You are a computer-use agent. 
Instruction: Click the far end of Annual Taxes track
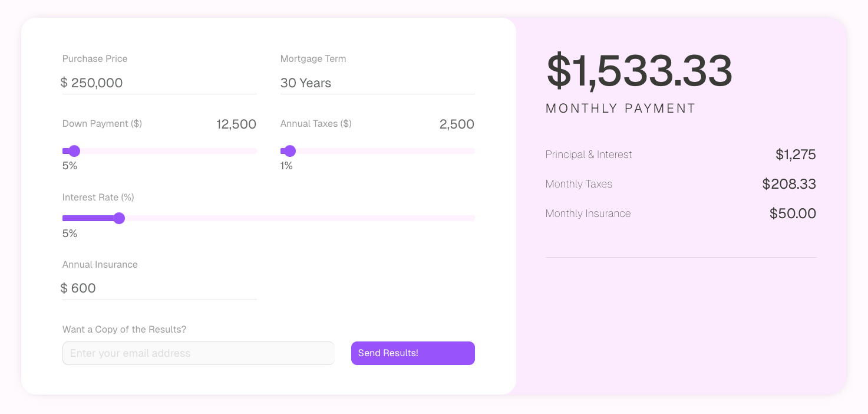[x=472, y=151]
